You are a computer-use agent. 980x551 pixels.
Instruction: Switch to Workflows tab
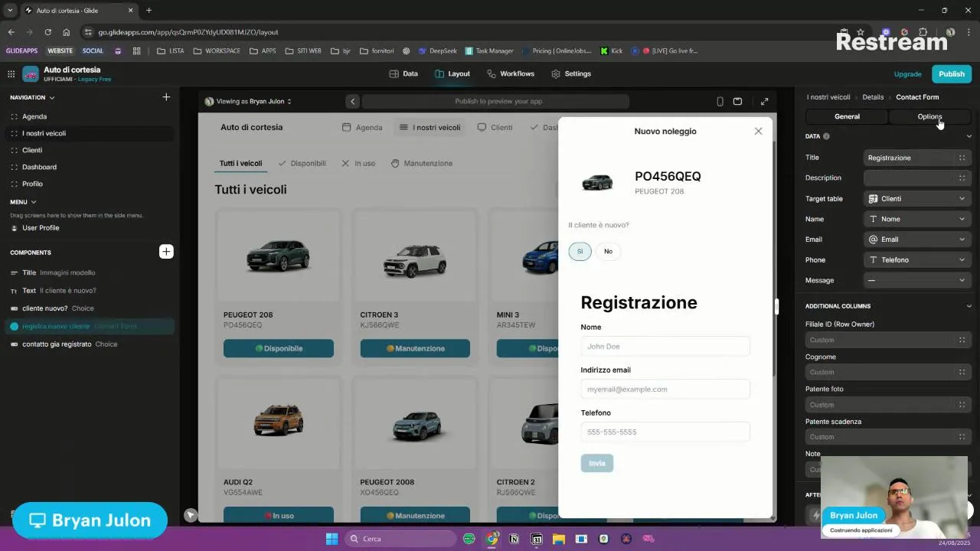pos(510,73)
